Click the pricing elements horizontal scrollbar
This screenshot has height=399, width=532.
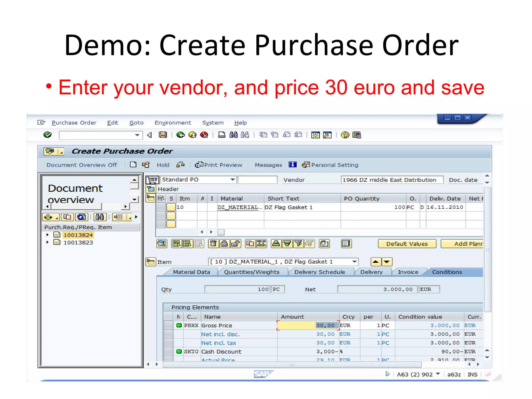(x=292, y=364)
